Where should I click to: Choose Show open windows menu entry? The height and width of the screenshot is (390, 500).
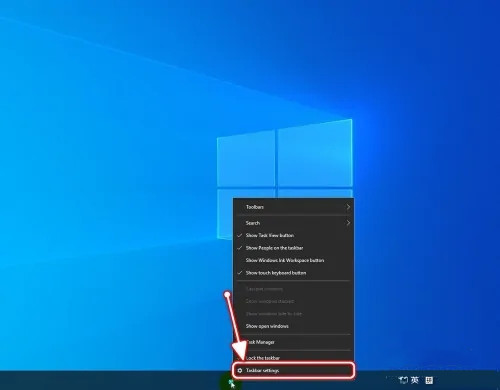pyautogui.click(x=293, y=326)
